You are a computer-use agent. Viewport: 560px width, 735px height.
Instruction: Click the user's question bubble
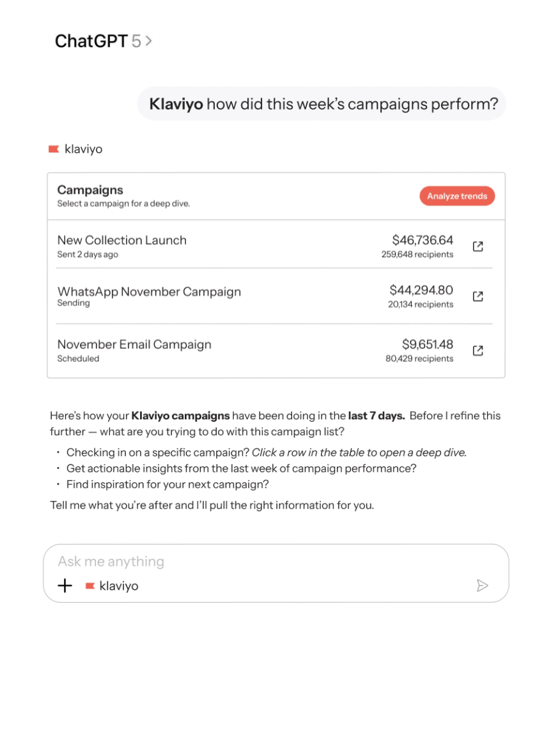tap(322, 104)
